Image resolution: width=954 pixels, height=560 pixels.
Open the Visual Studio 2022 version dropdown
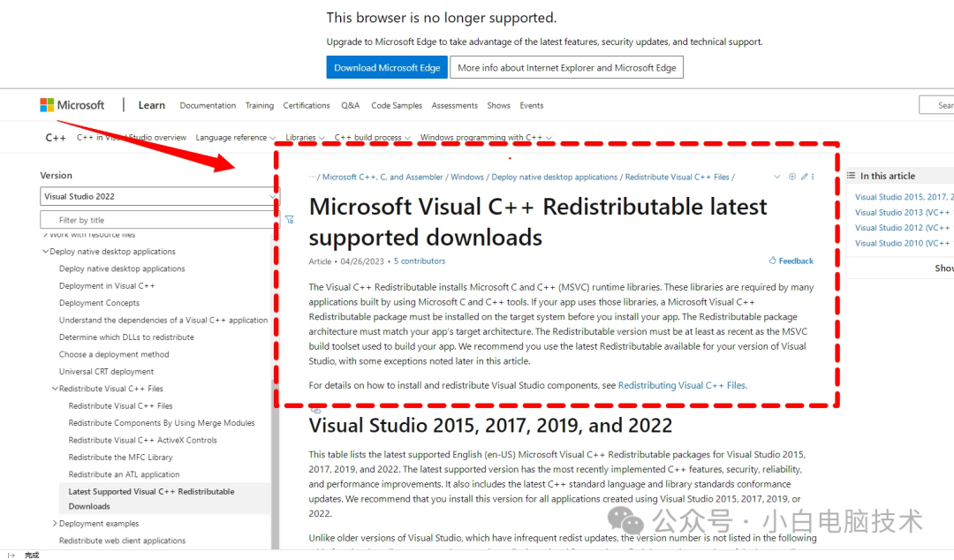[159, 196]
